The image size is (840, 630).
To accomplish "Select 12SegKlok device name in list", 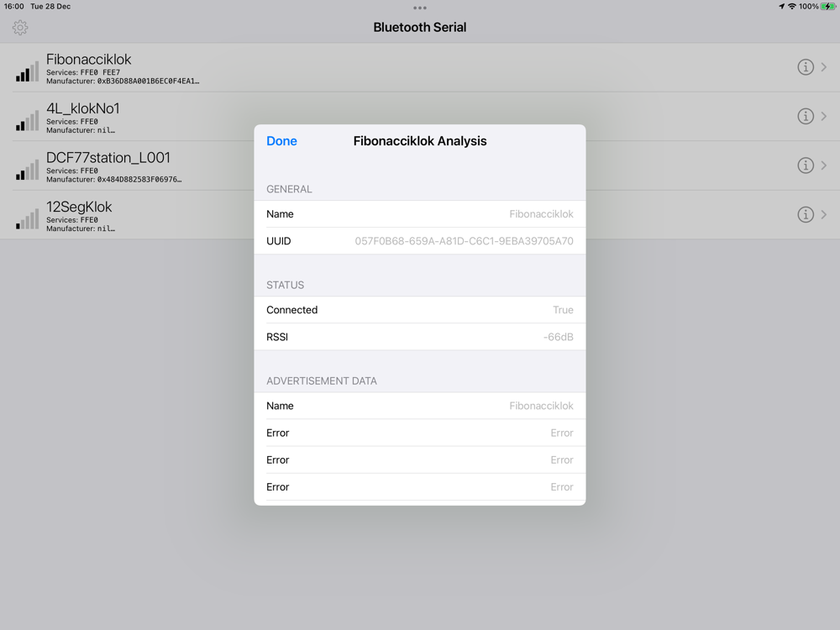I will pos(79,207).
